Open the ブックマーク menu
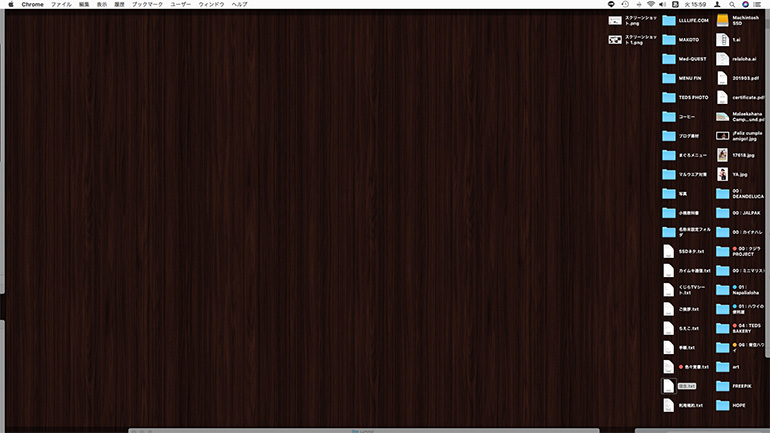 point(148,4)
